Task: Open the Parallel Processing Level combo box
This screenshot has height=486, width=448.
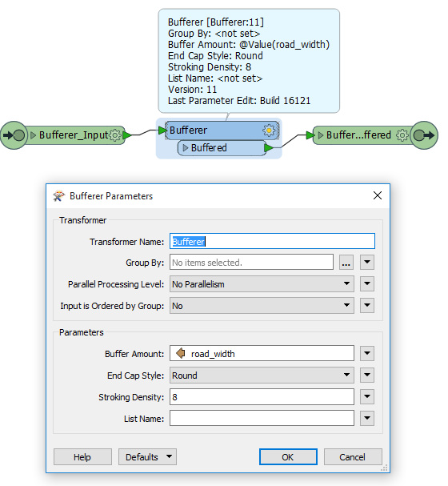Action: (x=262, y=284)
